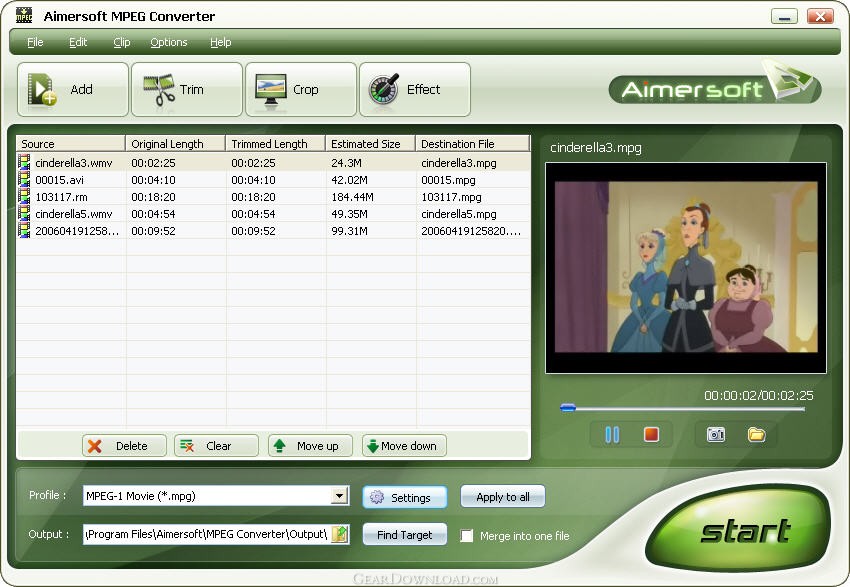Stop the video preview playback

[x=651, y=435]
